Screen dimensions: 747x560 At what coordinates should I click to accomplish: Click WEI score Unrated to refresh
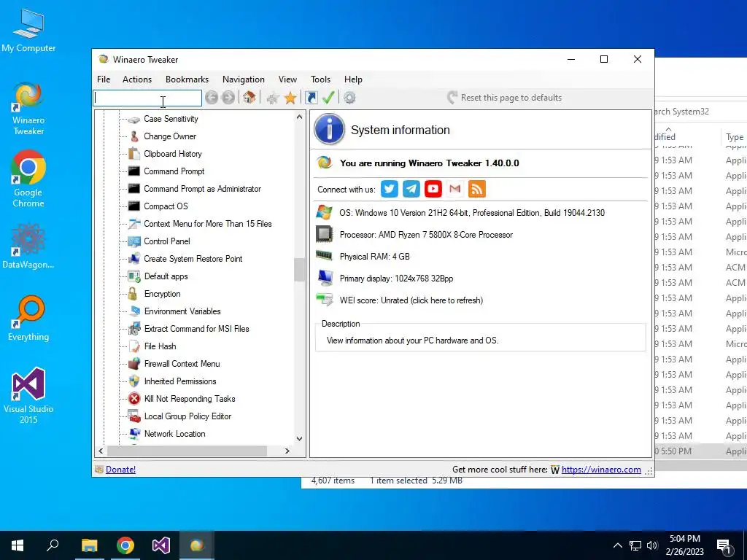pos(411,300)
